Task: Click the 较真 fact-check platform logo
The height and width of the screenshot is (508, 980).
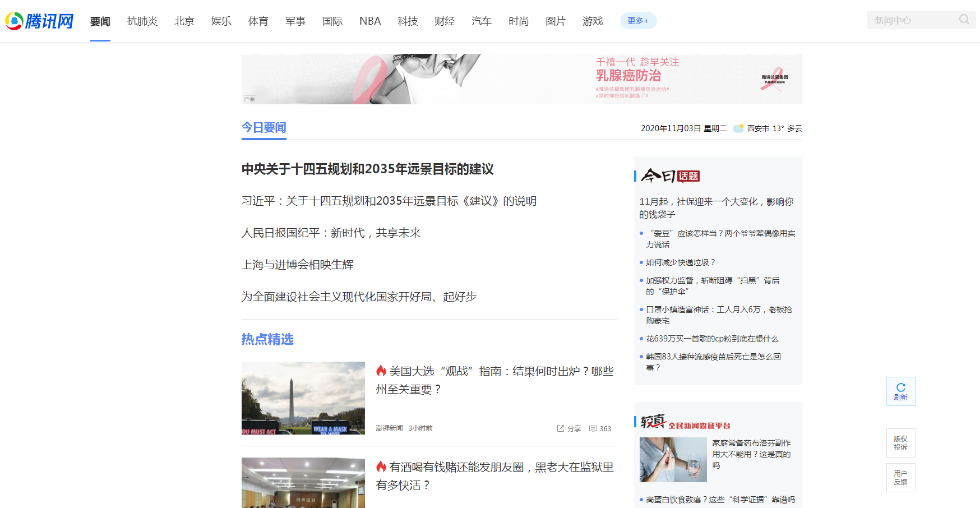Action: [685, 422]
